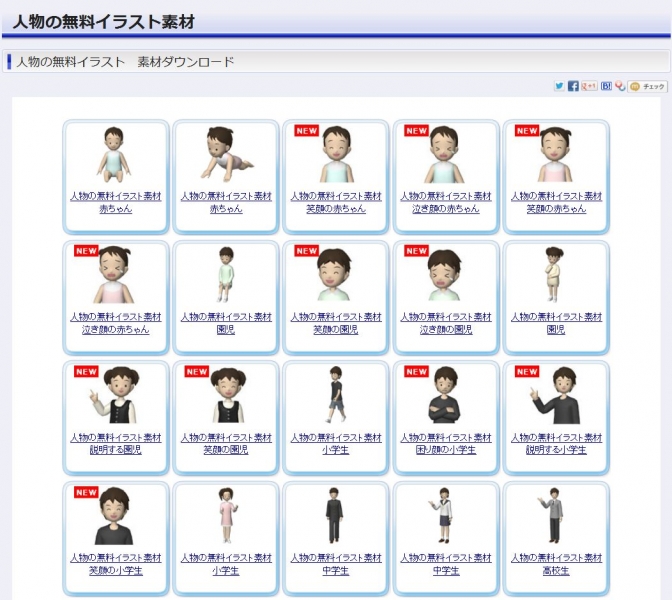Click the walking elementary boy thumbnail
672x600 pixels.
[336, 396]
